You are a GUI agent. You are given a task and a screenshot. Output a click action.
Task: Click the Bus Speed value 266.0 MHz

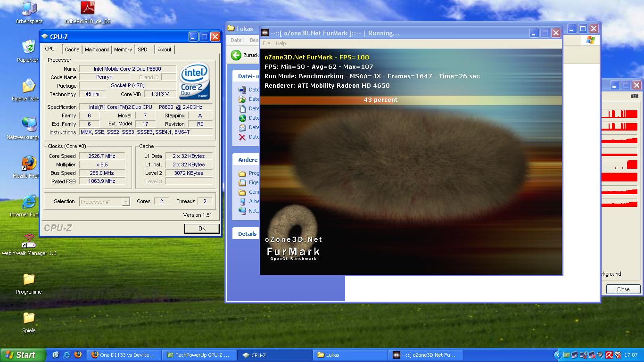(102, 173)
